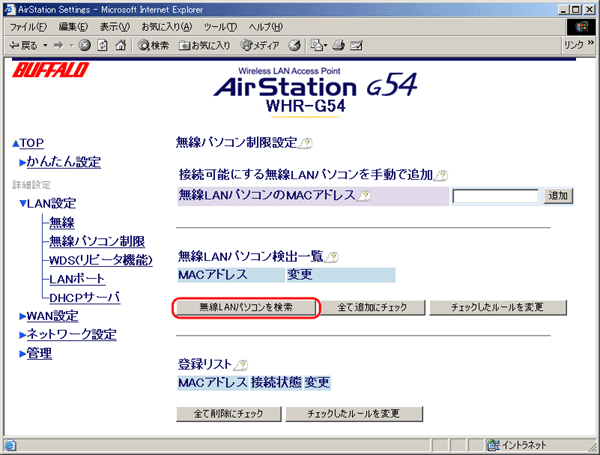Click help icon beside MACアドレス field label
Viewport: 600px width, 455px height.
click(364, 196)
